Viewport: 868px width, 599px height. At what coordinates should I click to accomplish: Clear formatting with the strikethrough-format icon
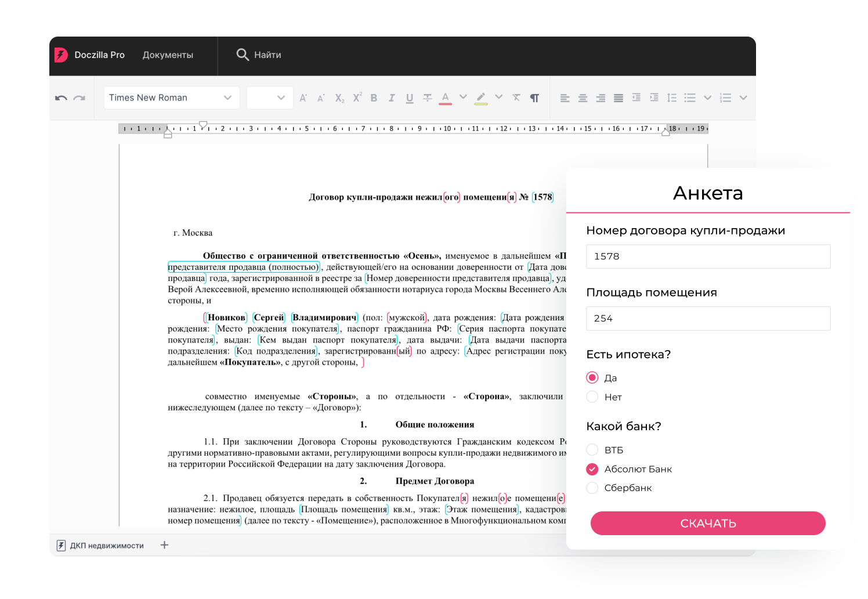(516, 98)
